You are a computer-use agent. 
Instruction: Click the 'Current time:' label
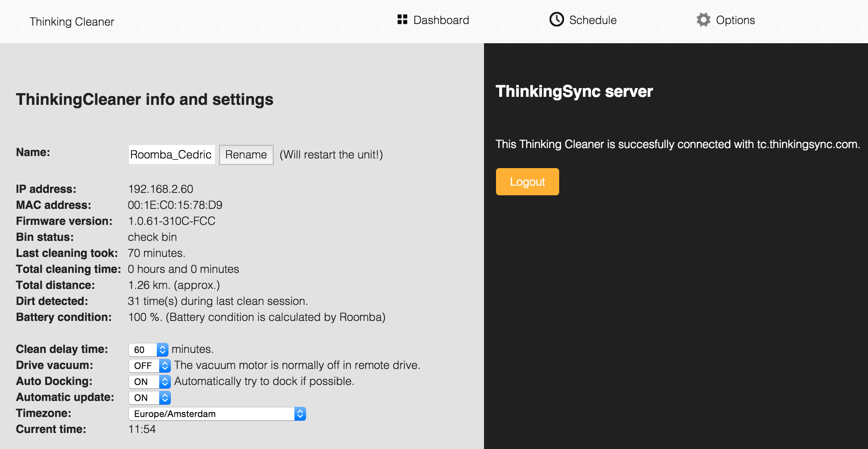51,429
